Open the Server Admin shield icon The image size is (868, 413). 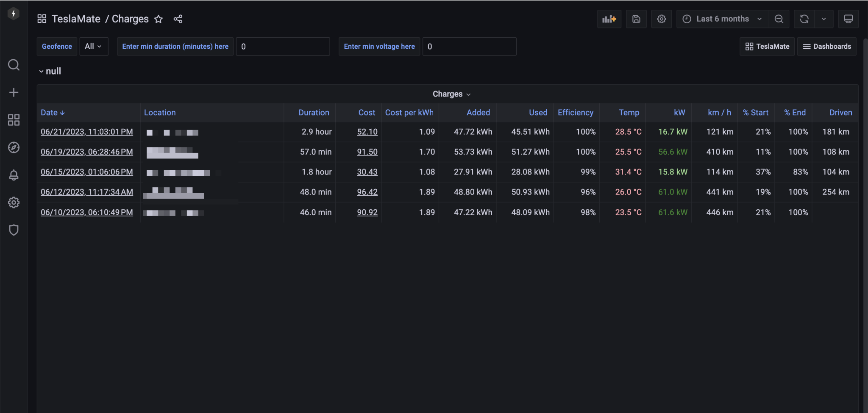[14, 230]
